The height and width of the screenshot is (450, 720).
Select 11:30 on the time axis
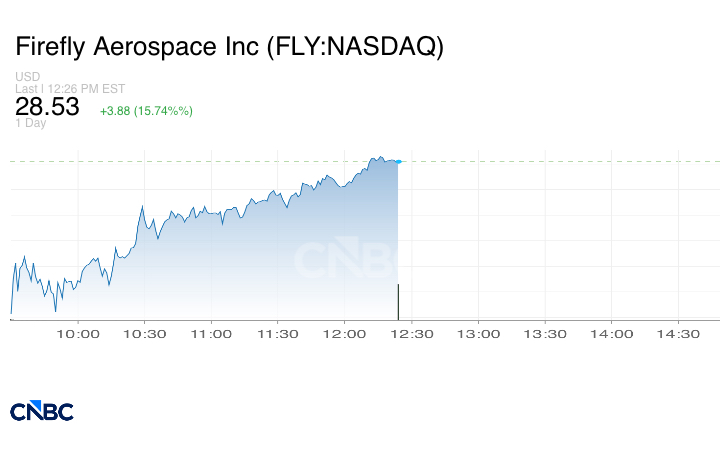pos(278,334)
